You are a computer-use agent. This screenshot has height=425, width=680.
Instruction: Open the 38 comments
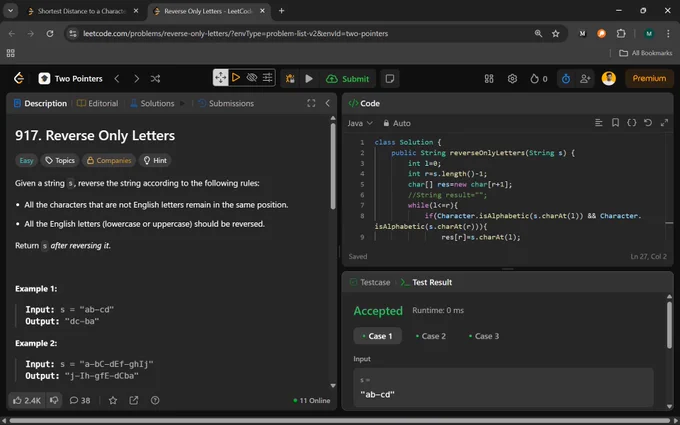(x=80, y=400)
